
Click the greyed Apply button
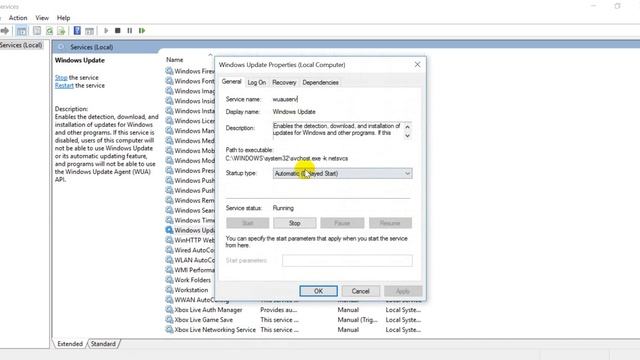402,291
